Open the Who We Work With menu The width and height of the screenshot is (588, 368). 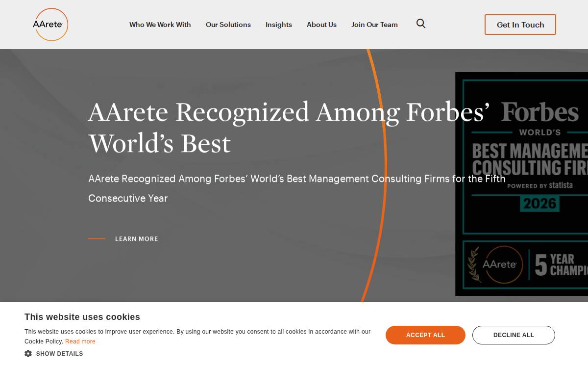[x=160, y=25]
